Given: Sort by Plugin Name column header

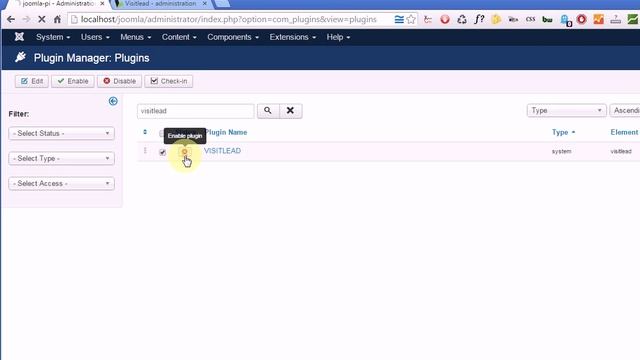Looking at the screenshot, I should pos(227,132).
